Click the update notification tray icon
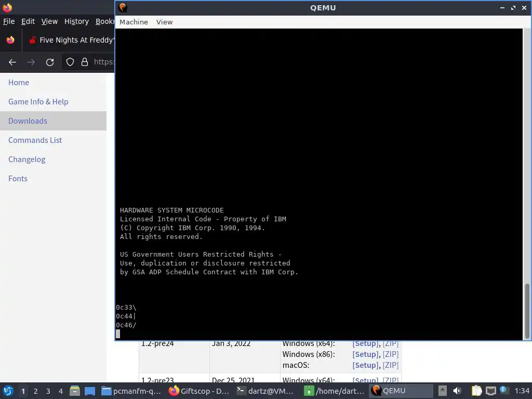The width and height of the screenshot is (532, 399). pos(503,390)
